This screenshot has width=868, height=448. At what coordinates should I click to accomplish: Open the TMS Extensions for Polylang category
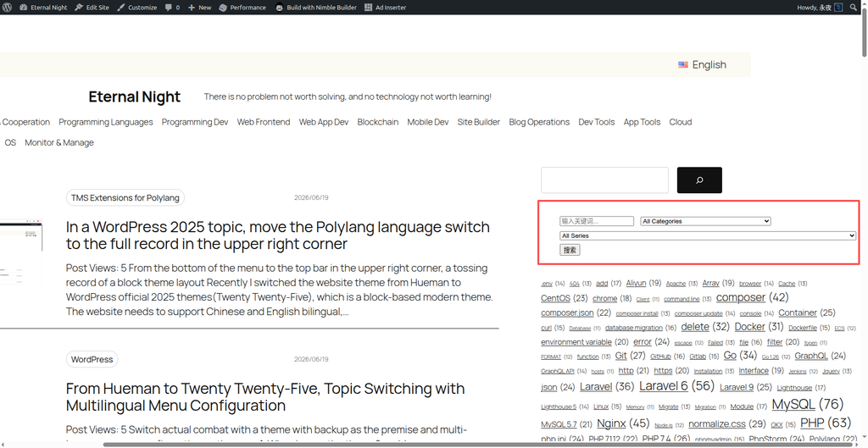point(125,197)
